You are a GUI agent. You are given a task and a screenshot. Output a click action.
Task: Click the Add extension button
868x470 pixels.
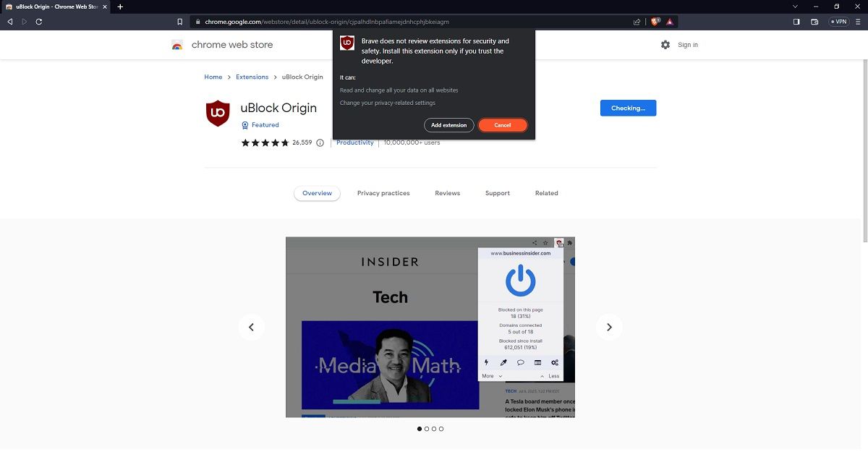coord(448,124)
